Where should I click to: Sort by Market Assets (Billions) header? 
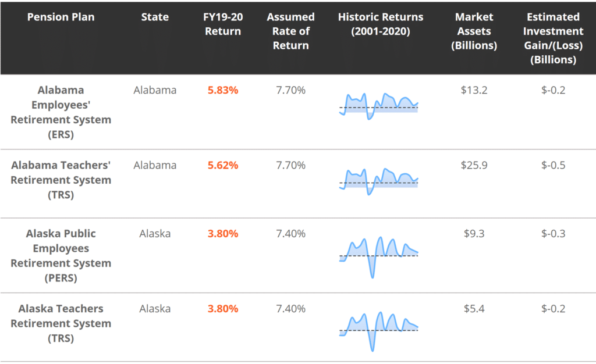click(474, 31)
